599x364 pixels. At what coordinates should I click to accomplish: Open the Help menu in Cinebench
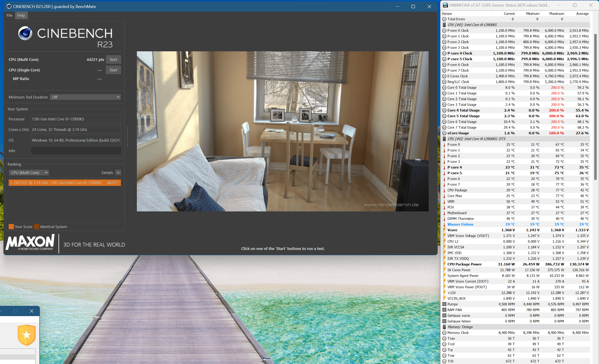tap(21, 15)
